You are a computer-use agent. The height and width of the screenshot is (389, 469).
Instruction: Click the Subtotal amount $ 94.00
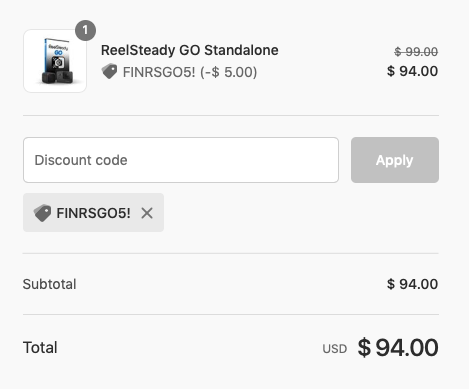(x=412, y=284)
